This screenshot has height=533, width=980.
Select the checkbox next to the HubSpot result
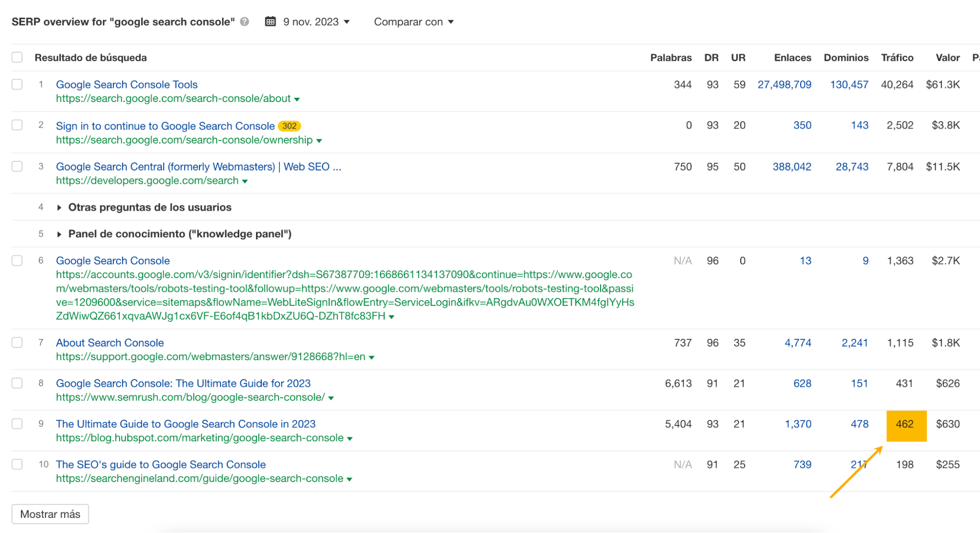tap(17, 424)
